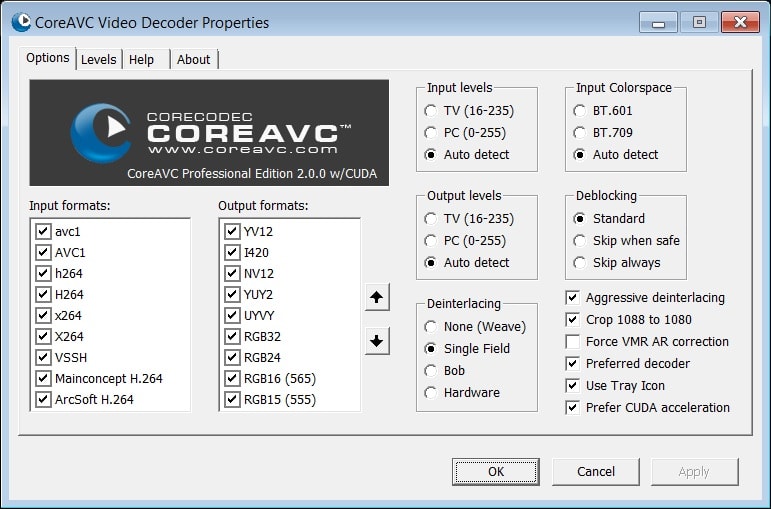Click the CoreAVC title bar app icon
This screenshot has width=771, height=509.
(x=17, y=22)
